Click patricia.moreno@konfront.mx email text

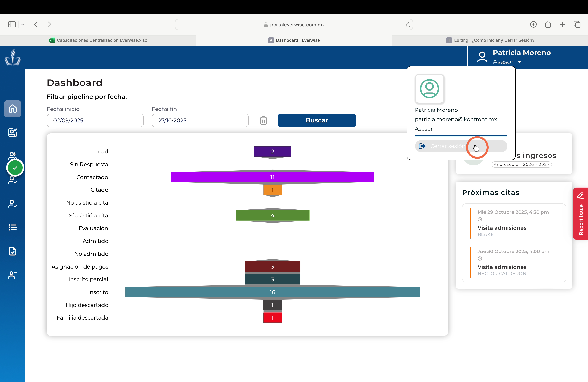(456, 119)
